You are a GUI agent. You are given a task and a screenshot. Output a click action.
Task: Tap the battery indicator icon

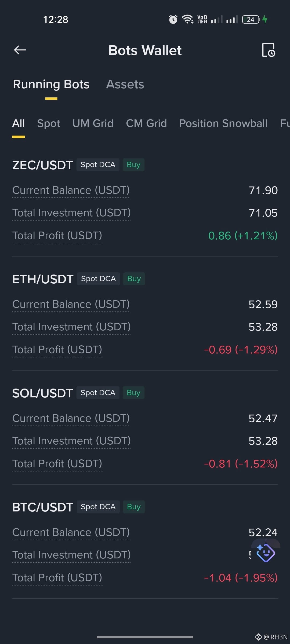[251, 19]
